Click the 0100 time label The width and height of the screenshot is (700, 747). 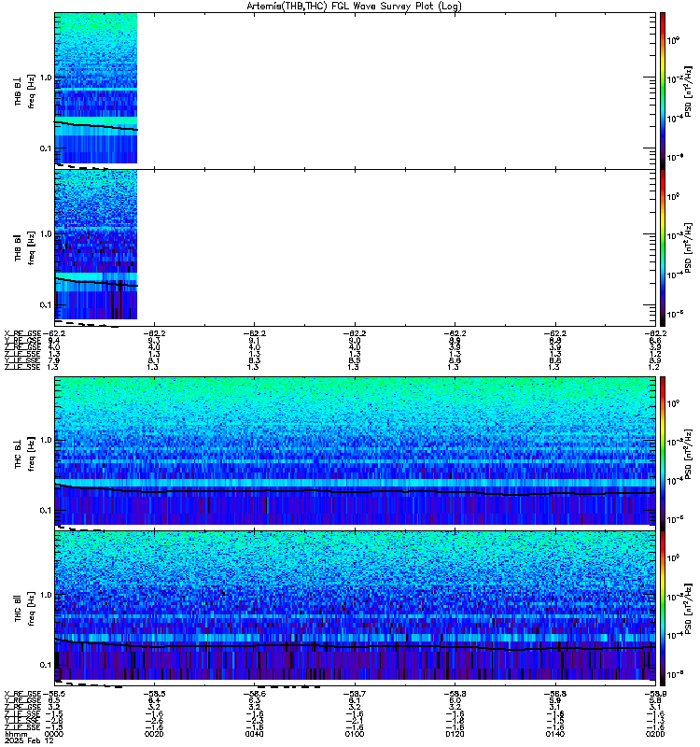tap(355, 734)
